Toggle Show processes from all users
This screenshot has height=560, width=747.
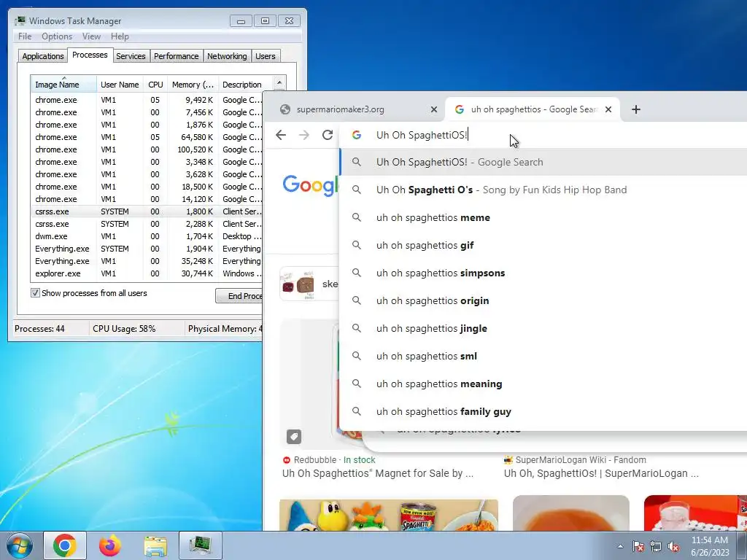[x=35, y=293]
